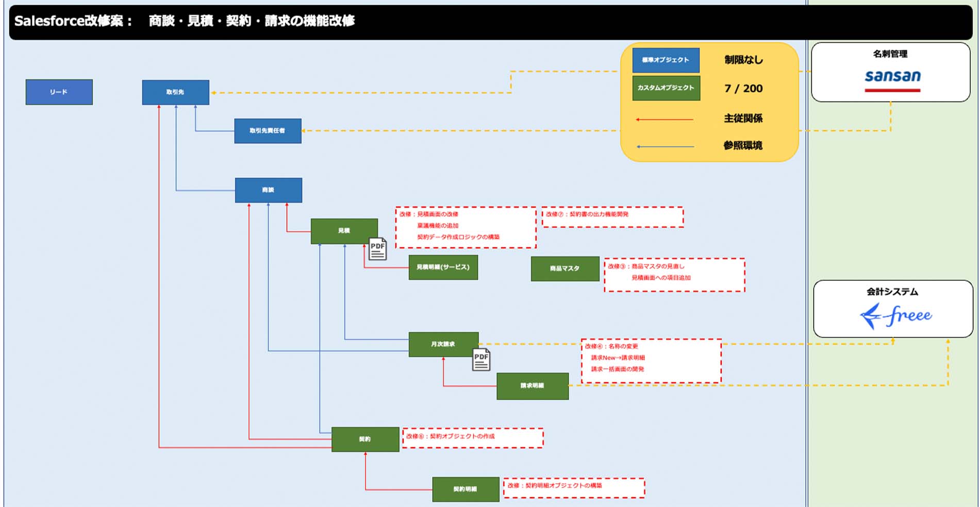This screenshot has height=507, width=980.
Task: Click note line 請求New→請求明細
Action: click(618, 358)
